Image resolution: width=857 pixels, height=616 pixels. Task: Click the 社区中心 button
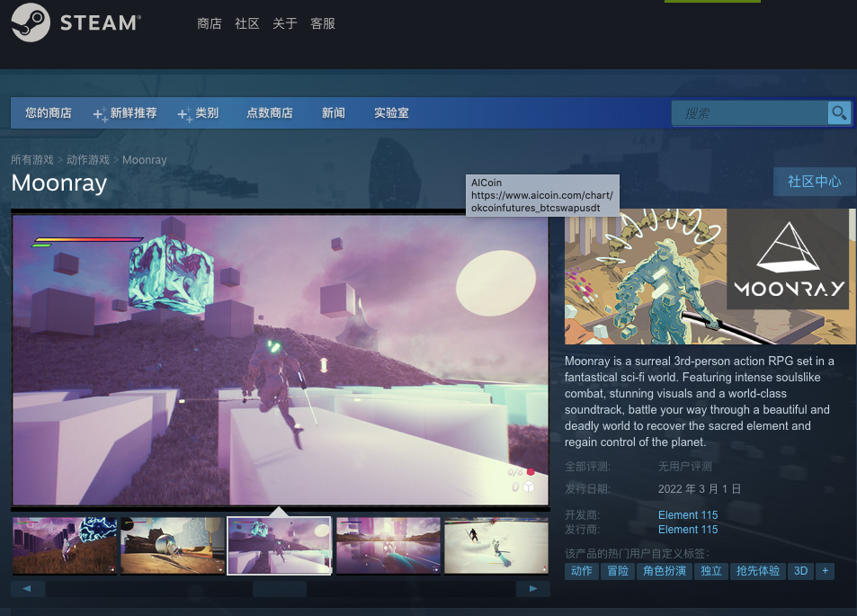tap(814, 182)
